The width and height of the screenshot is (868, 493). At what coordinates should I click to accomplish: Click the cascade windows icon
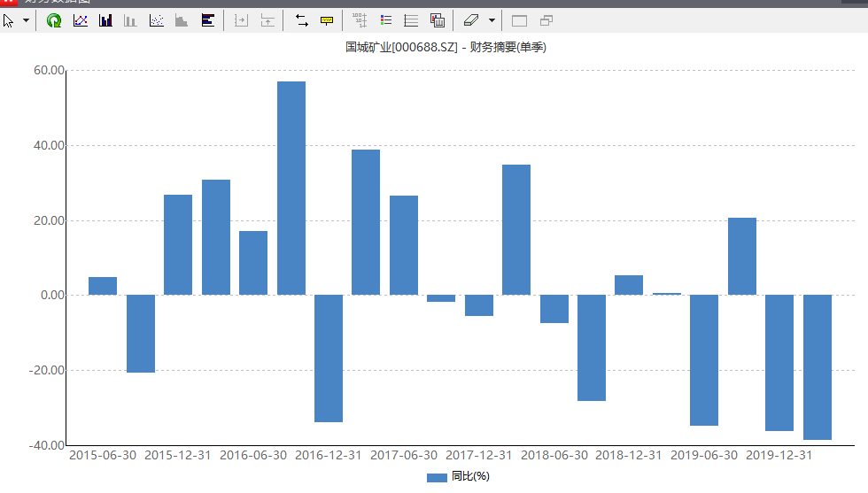tap(546, 21)
